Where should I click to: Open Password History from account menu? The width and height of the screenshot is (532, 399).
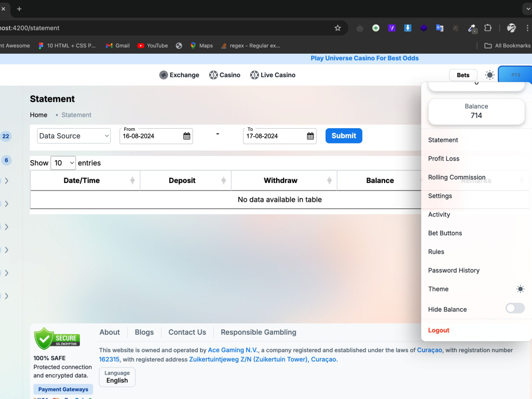pyautogui.click(x=454, y=271)
